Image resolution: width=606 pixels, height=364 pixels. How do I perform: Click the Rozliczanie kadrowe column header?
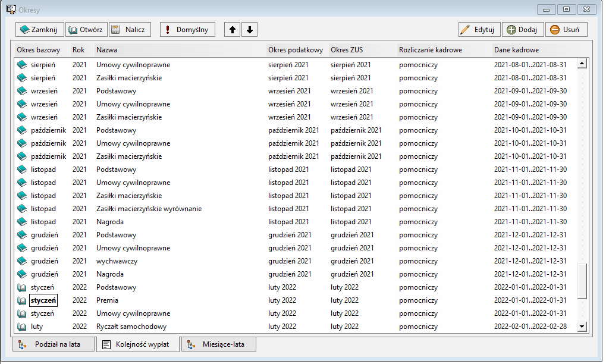click(431, 50)
